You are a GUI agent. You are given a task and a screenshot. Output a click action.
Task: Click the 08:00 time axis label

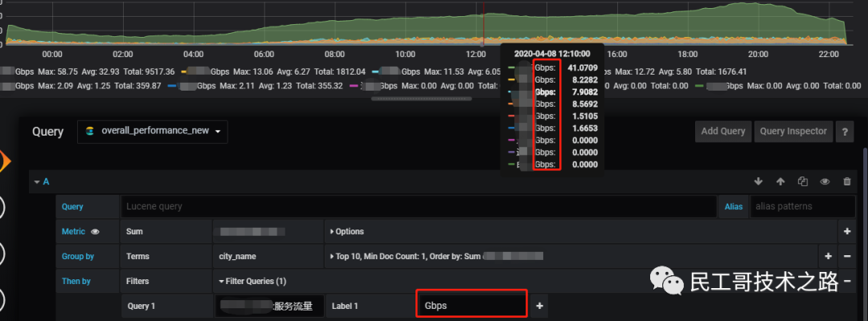point(334,54)
